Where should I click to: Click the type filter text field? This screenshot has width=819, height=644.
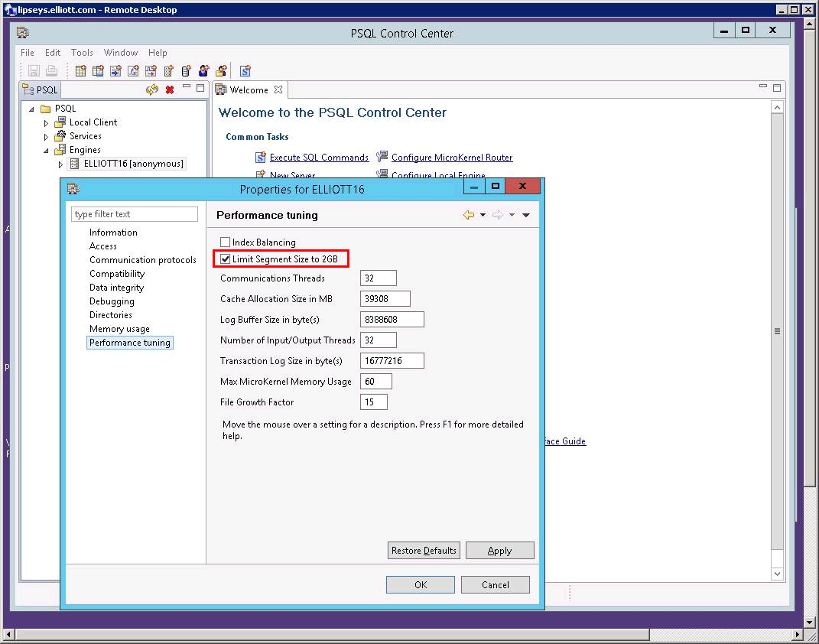(x=135, y=214)
